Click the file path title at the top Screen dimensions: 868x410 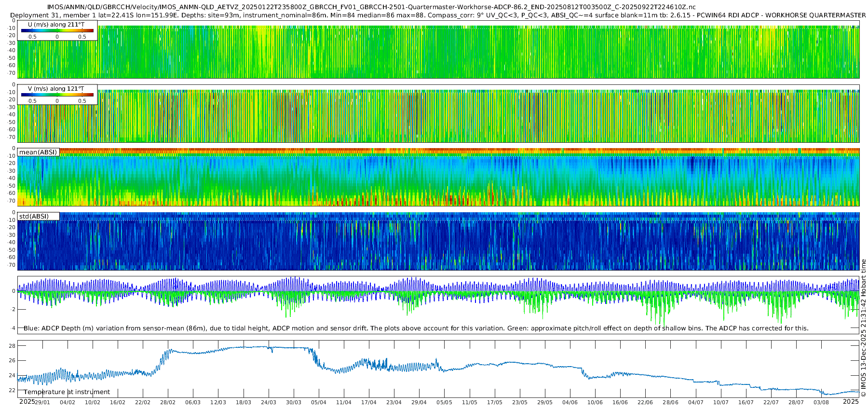coord(371,7)
